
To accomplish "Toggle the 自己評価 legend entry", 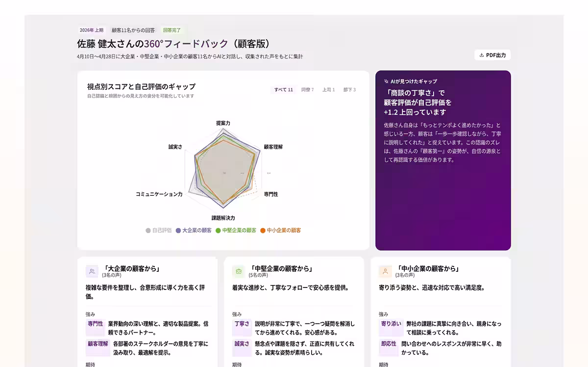I will coord(159,230).
